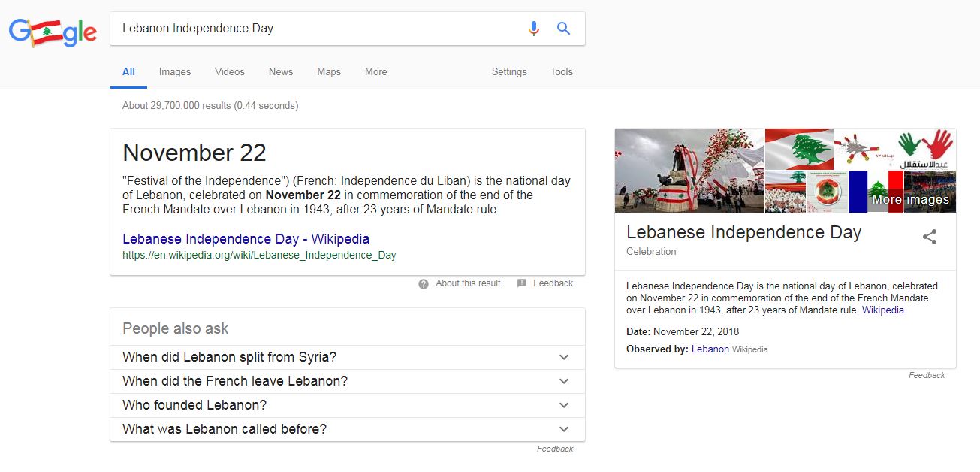Click Date: November 22, 2018 text

683,331
